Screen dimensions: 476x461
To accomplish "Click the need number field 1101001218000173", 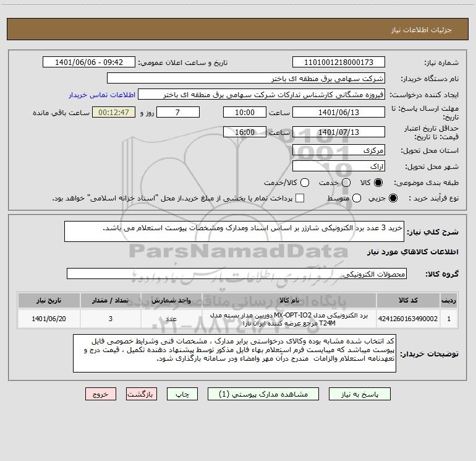I will click(339, 62).
